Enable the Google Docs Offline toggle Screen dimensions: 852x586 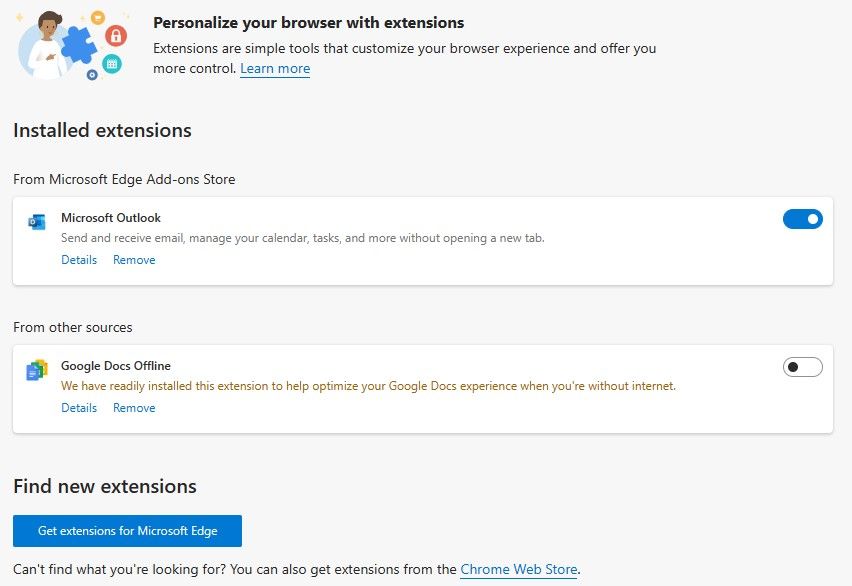tap(802, 367)
